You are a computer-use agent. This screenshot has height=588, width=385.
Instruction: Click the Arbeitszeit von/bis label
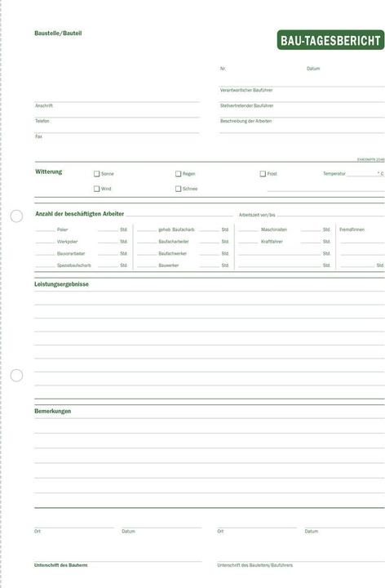pyautogui.click(x=257, y=215)
